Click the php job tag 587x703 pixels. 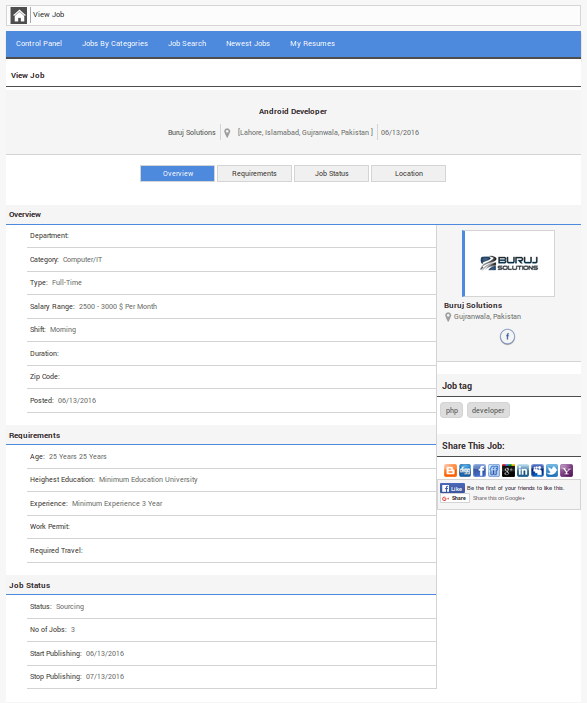coord(452,410)
